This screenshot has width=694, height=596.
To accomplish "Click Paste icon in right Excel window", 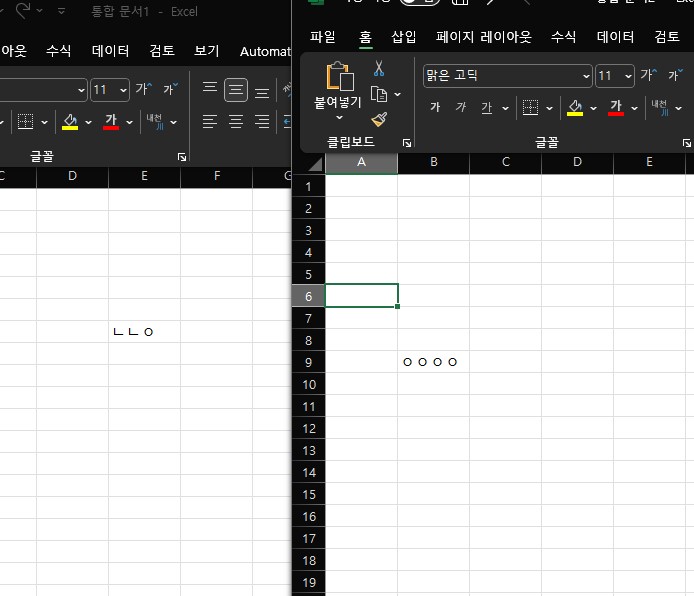I will click(x=339, y=77).
